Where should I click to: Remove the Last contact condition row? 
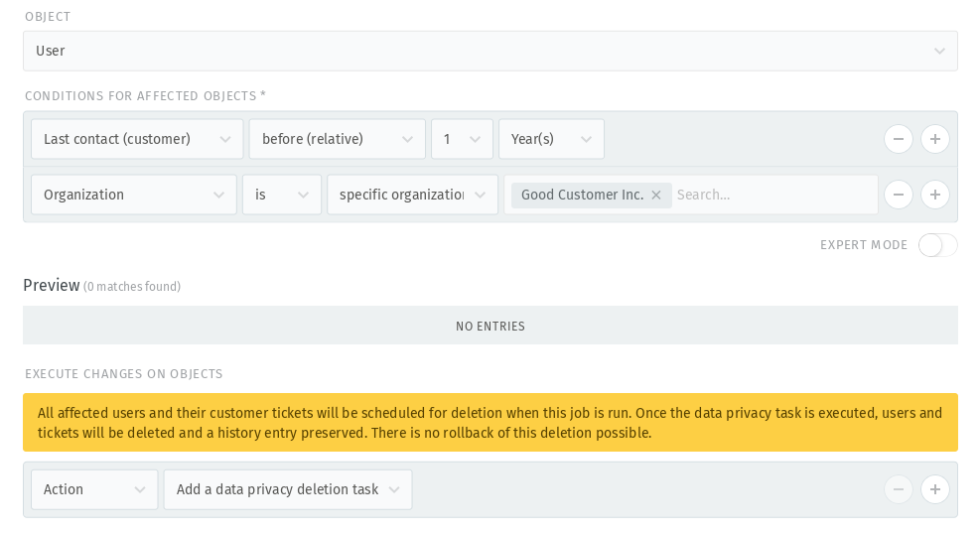[x=899, y=139]
